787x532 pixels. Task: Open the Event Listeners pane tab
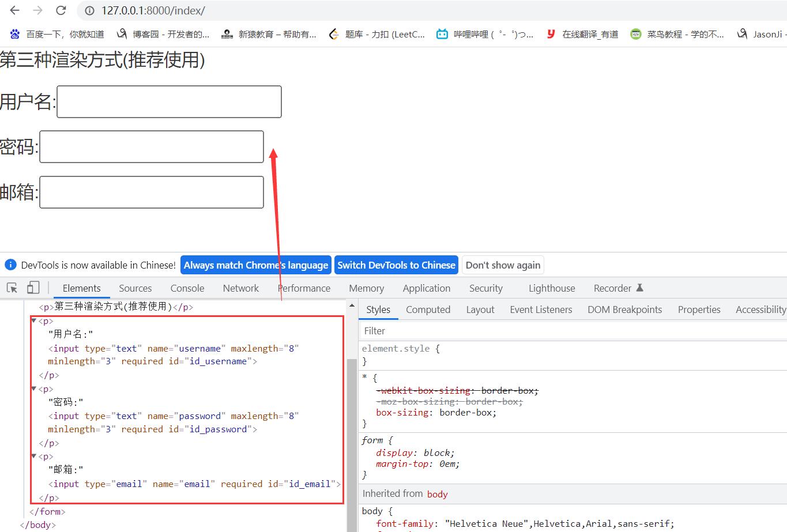[x=541, y=310]
